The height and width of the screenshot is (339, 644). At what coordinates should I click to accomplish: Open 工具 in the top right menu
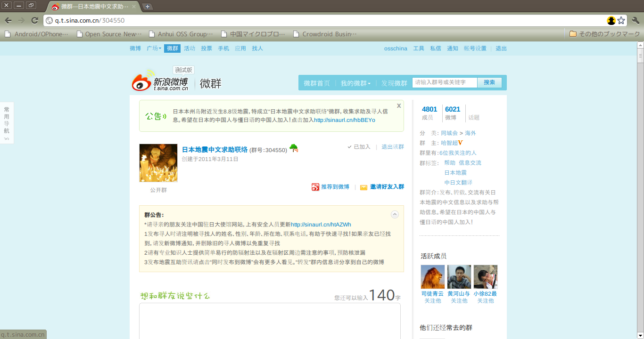point(419,48)
